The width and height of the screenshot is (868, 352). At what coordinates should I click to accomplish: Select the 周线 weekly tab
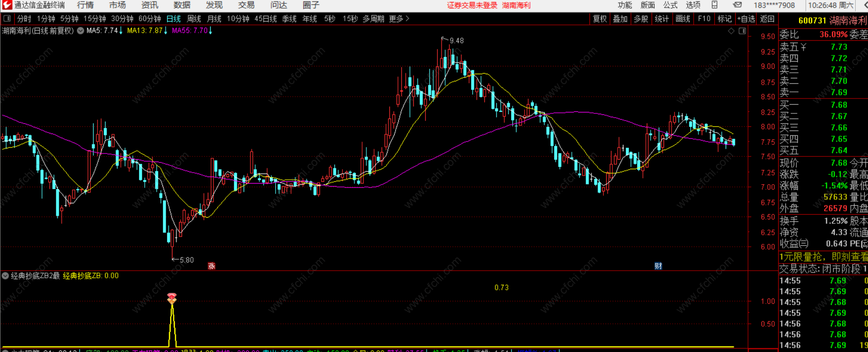click(x=194, y=19)
